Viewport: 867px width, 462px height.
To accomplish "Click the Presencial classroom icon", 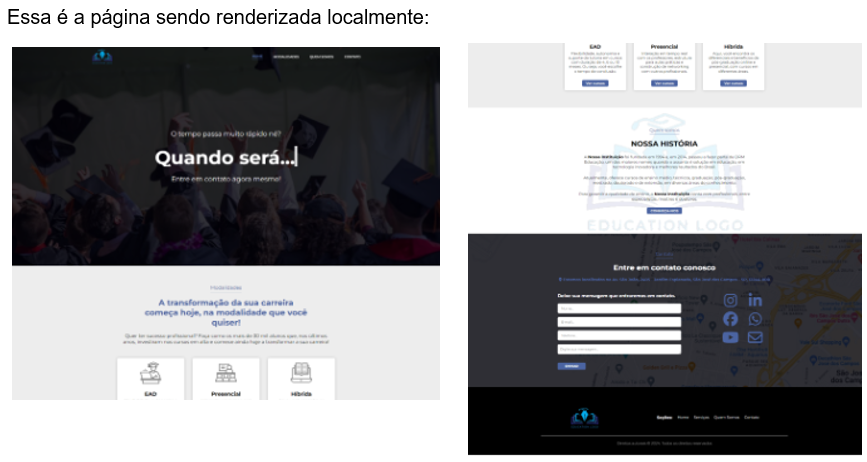I will (226, 374).
